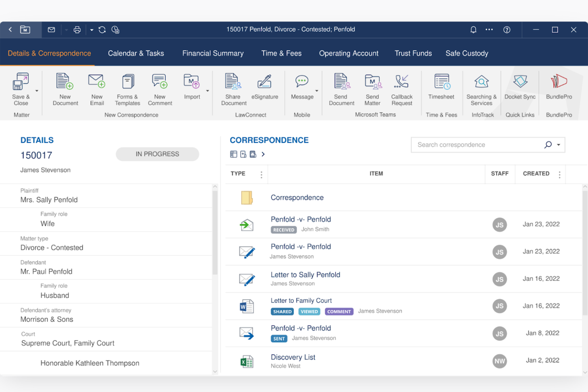Add a New Comment
Viewport: 588px width, 392px height.
click(160, 89)
